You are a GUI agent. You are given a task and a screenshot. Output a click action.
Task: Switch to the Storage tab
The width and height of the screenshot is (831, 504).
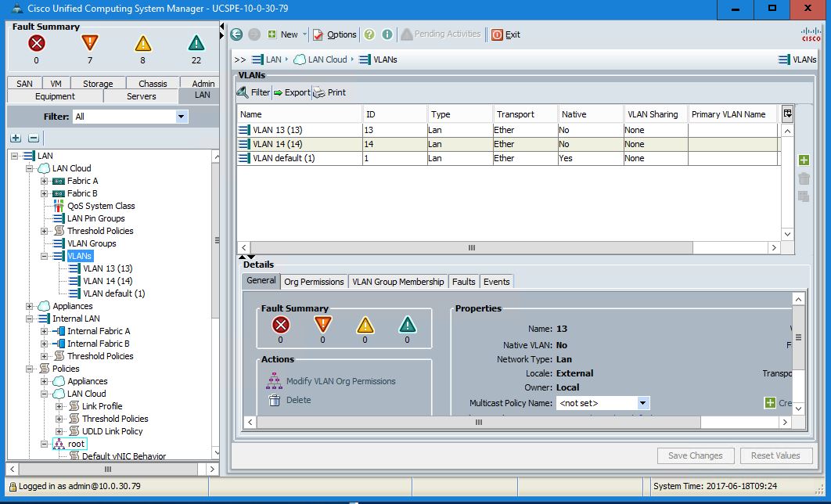pos(98,83)
